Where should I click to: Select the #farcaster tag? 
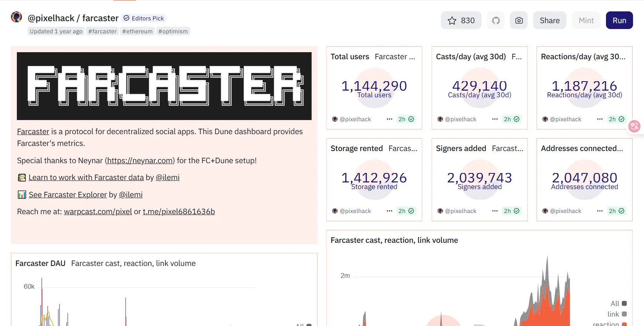click(102, 31)
